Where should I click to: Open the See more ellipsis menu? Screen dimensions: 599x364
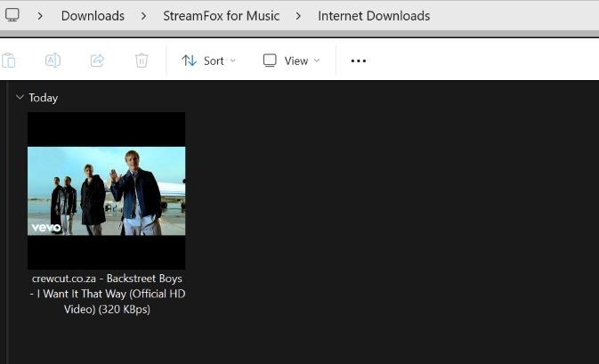pos(359,61)
